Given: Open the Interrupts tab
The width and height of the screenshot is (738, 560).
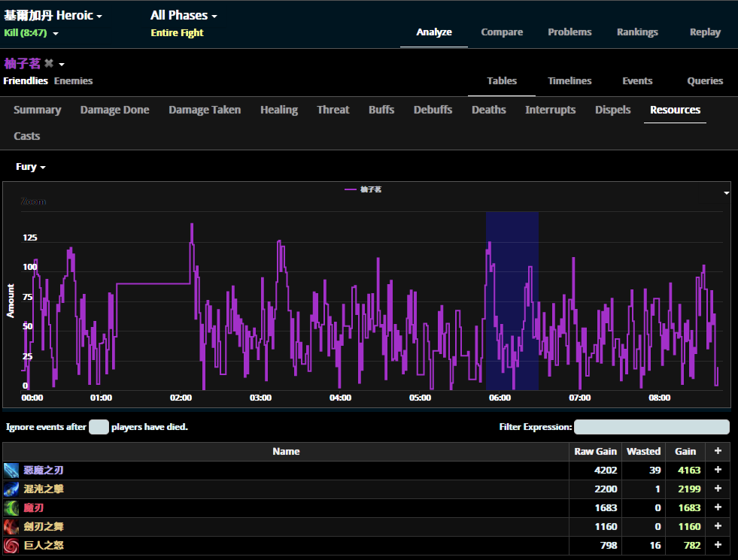Looking at the screenshot, I should point(550,110).
